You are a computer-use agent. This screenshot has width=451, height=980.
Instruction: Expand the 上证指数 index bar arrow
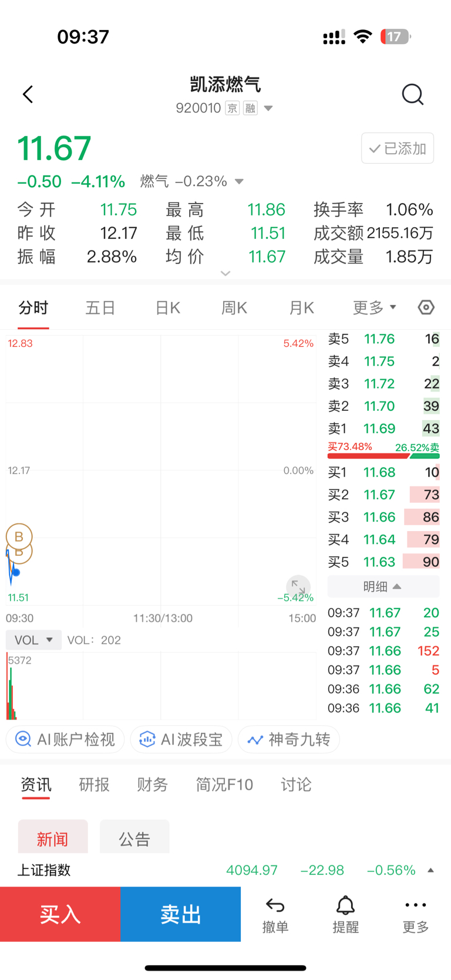pos(430,870)
